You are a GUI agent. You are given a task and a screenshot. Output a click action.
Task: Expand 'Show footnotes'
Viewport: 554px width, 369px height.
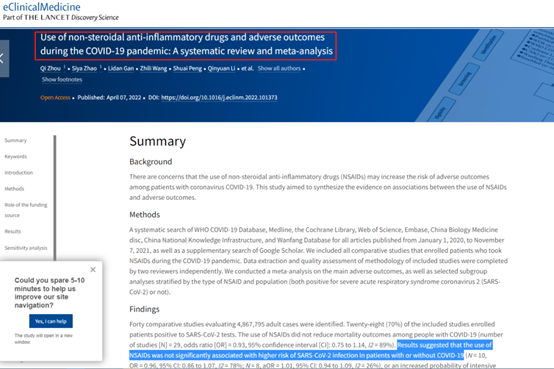(x=62, y=80)
